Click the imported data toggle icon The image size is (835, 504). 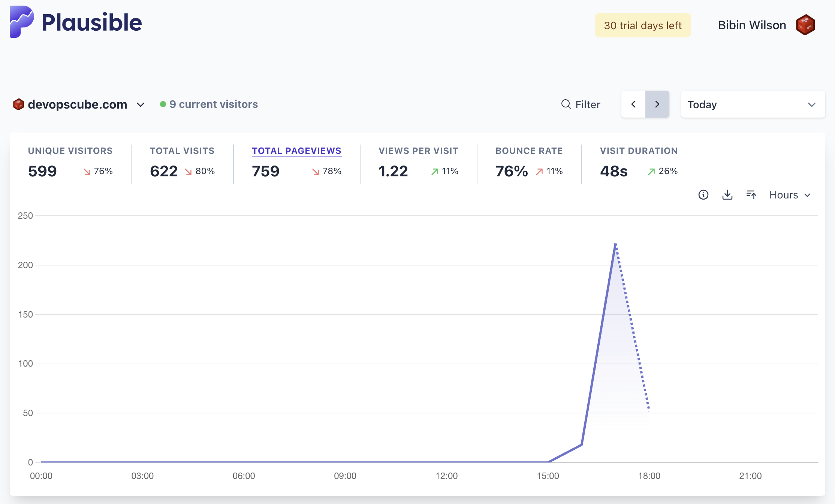pyautogui.click(x=751, y=195)
